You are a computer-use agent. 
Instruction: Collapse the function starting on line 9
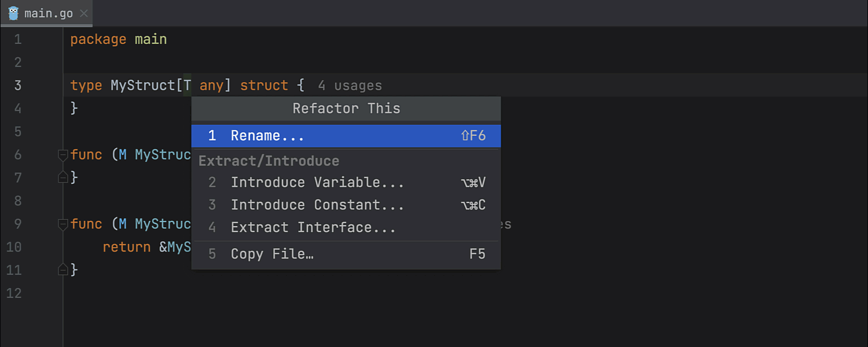coord(63,224)
